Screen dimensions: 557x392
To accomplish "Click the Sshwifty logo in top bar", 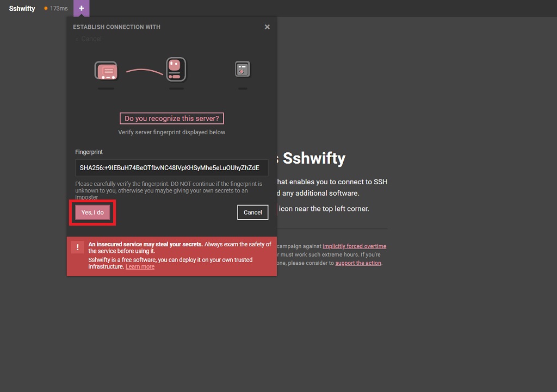I will [x=22, y=9].
